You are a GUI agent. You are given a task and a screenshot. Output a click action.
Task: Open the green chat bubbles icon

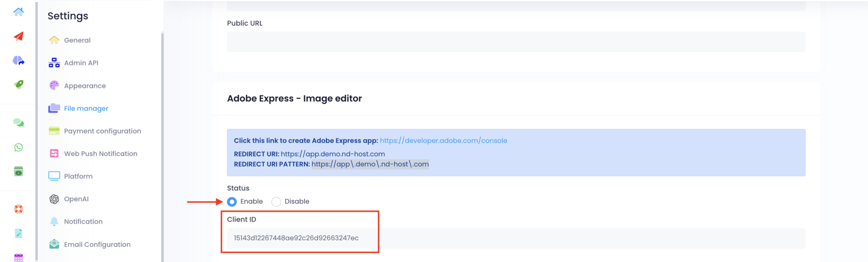pos(18,123)
